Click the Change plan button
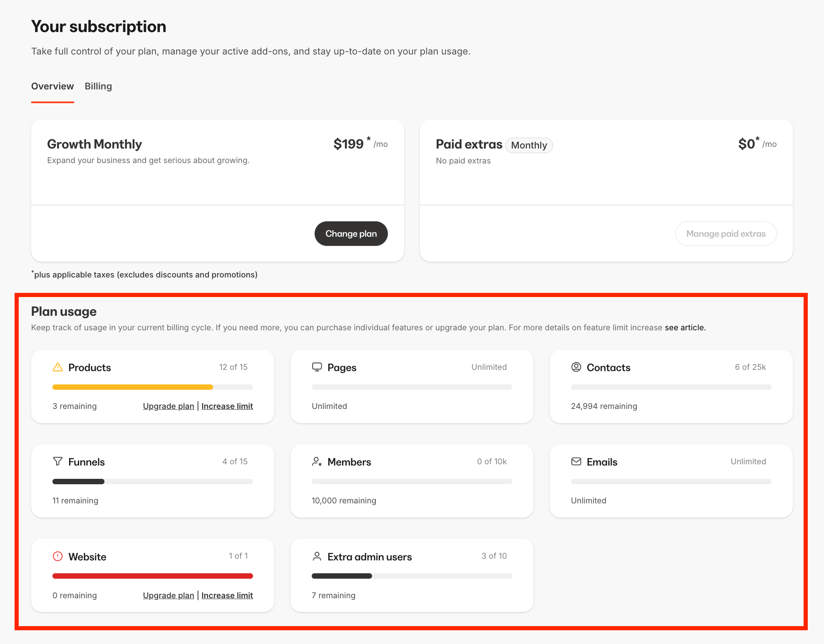Viewport: 824px width, 644px height. click(351, 233)
